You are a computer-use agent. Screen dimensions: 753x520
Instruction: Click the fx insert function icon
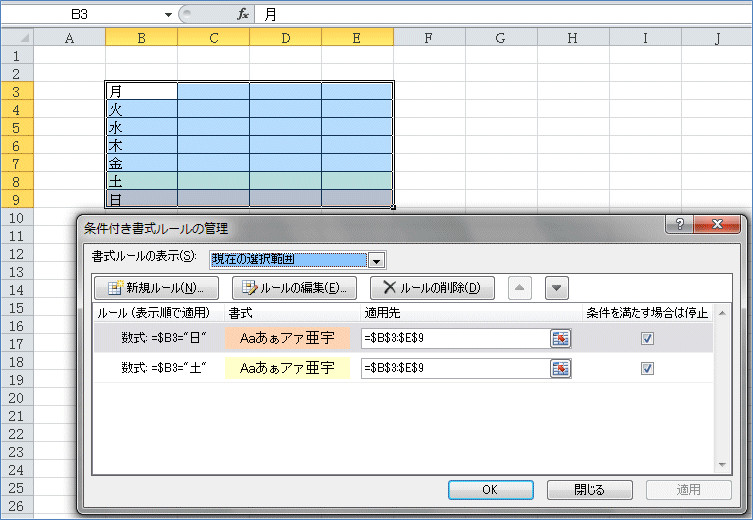tap(243, 14)
